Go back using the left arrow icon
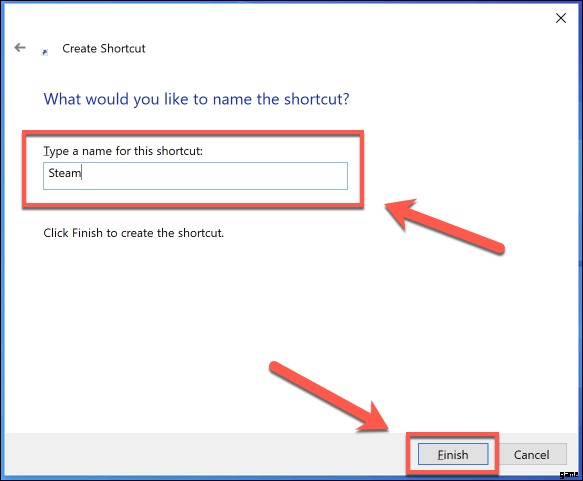 [x=20, y=48]
